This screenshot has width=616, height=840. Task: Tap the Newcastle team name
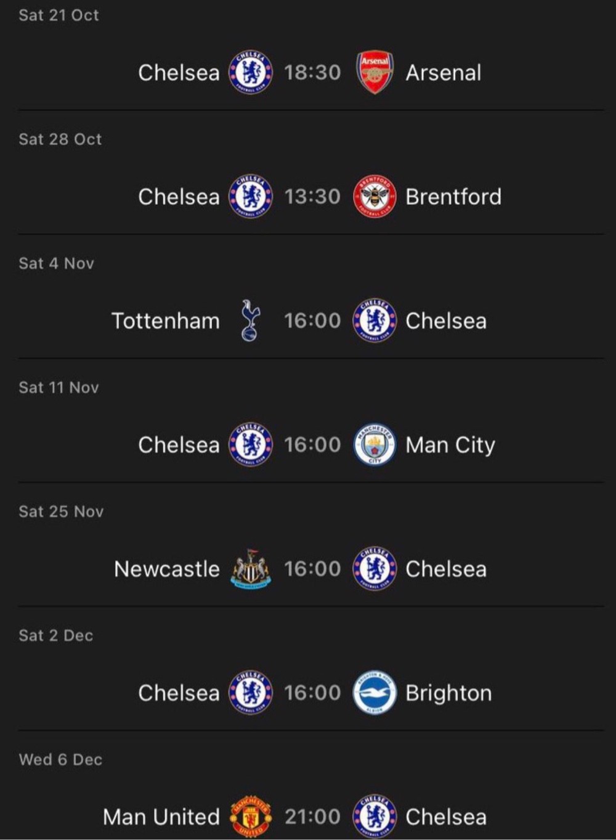(167, 569)
